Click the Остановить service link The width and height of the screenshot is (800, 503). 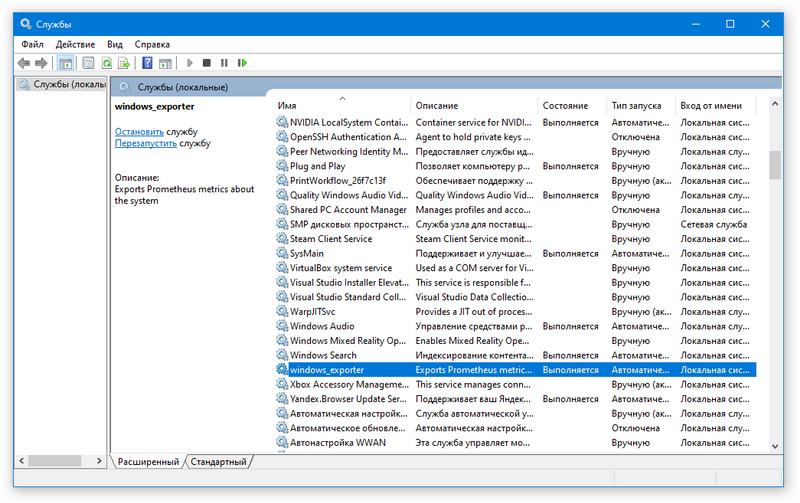coord(139,132)
